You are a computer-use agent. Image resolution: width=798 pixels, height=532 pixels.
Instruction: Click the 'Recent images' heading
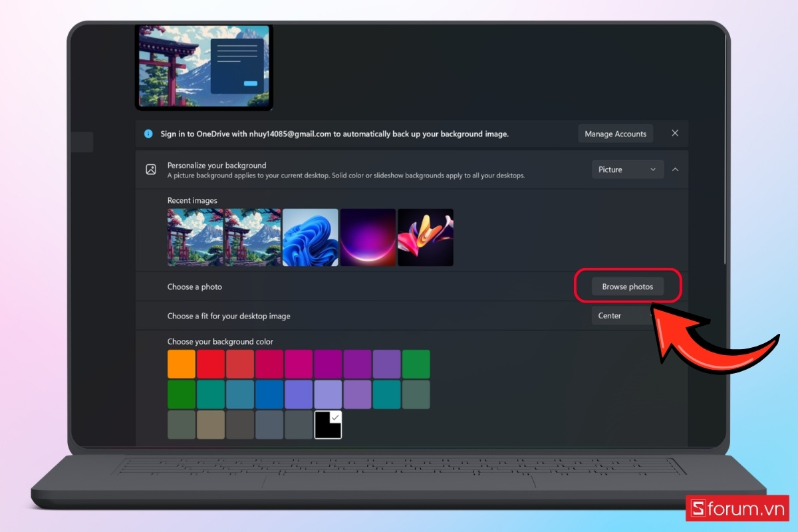pos(192,200)
